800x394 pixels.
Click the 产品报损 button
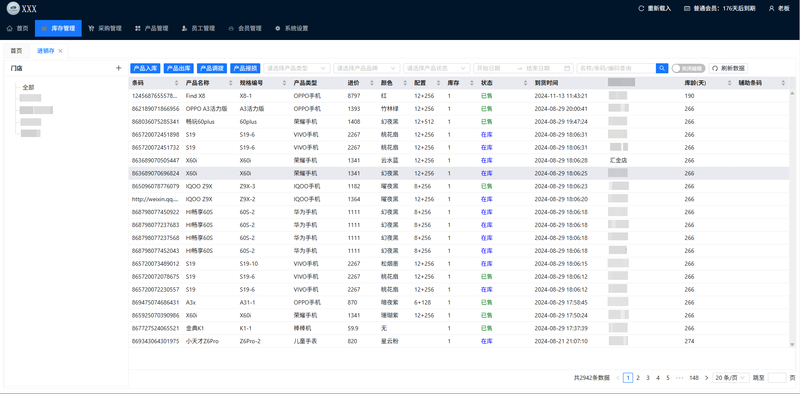245,68
